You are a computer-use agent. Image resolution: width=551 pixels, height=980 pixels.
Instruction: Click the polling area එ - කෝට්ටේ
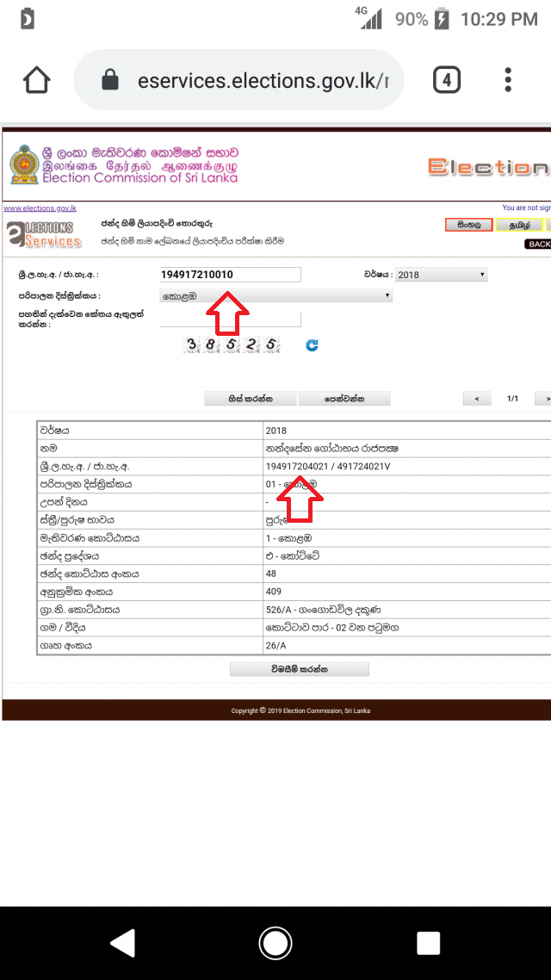pyautogui.click(x=293, y=556)
